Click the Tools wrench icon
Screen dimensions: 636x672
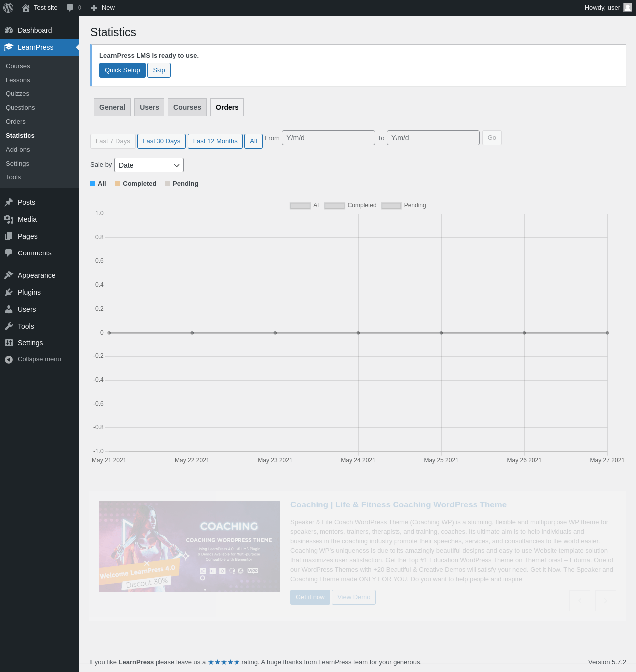[9, 326]
